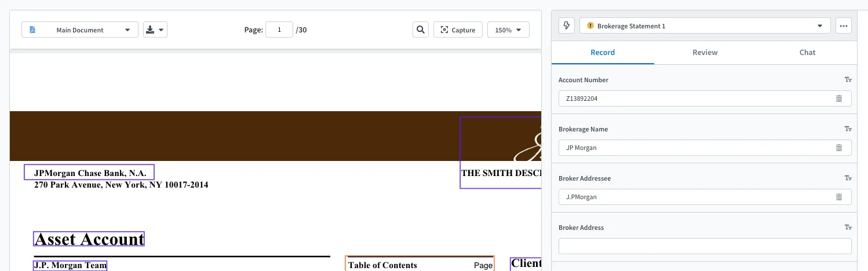
Task: Click the Broker Addressee input field
Action: 705,197
